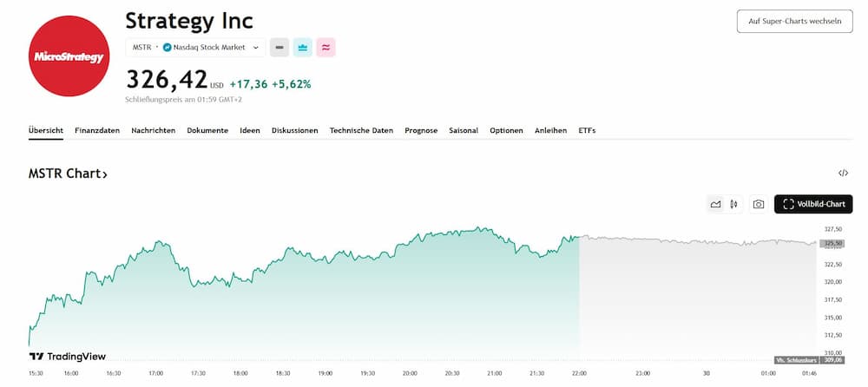Switch to the Nachrichten tab
This screenshot has height=387, width=868.
point(154,130)
